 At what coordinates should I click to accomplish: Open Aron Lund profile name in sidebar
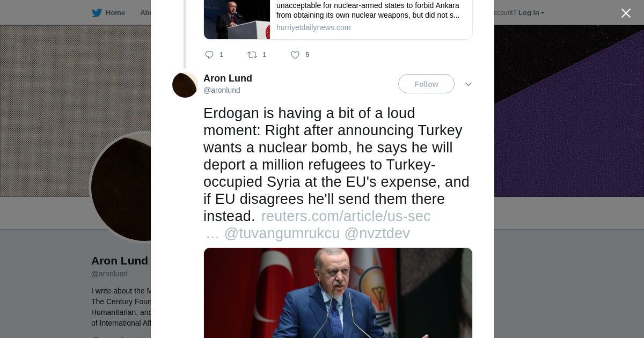(120, 261)
